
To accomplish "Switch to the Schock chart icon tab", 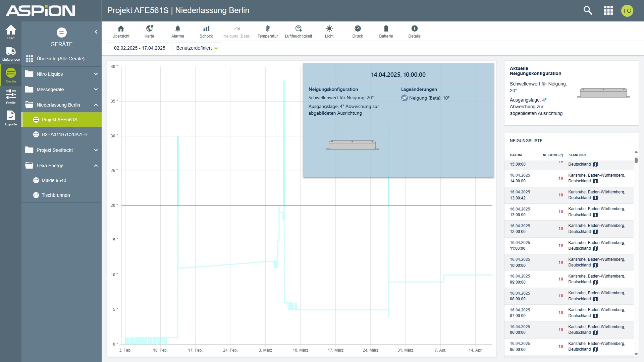I will coord(206,28).
